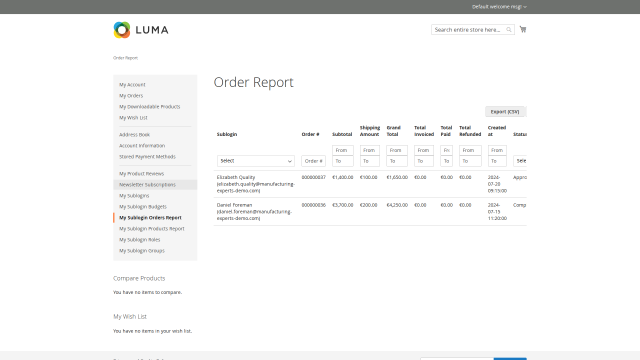Viewport: 640px width, 360px height.
Task: Click Created at From field
Action: [497, 150]
